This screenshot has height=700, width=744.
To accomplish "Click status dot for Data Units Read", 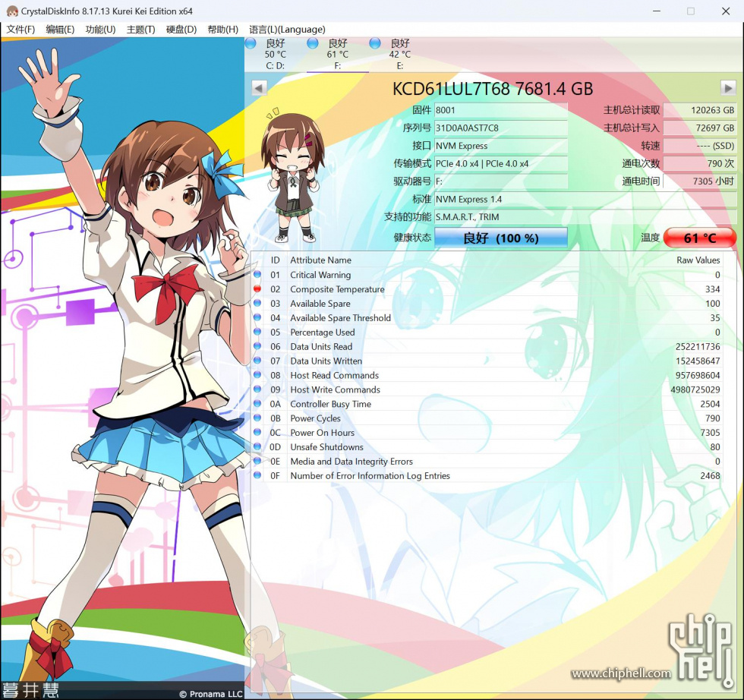I will coord(257,346).
